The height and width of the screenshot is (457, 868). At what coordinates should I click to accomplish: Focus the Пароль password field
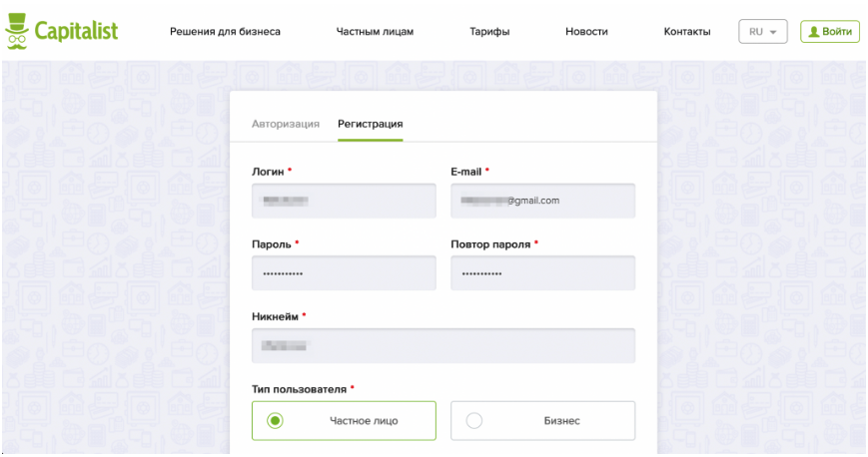[344, 273]
